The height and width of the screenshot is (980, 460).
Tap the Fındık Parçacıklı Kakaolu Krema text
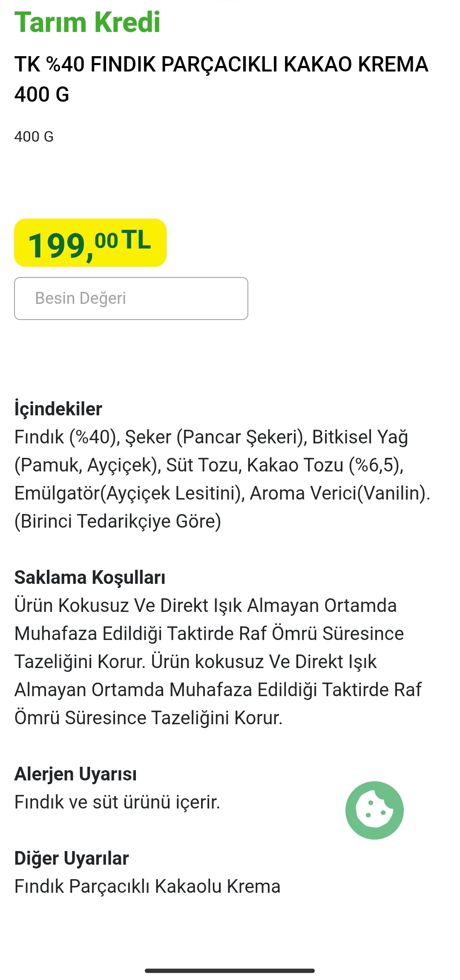pos(147,886)
